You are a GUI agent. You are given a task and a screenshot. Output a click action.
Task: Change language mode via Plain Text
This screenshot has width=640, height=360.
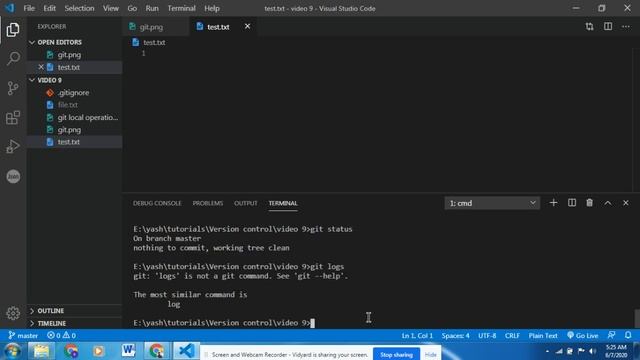click(543, 336)
